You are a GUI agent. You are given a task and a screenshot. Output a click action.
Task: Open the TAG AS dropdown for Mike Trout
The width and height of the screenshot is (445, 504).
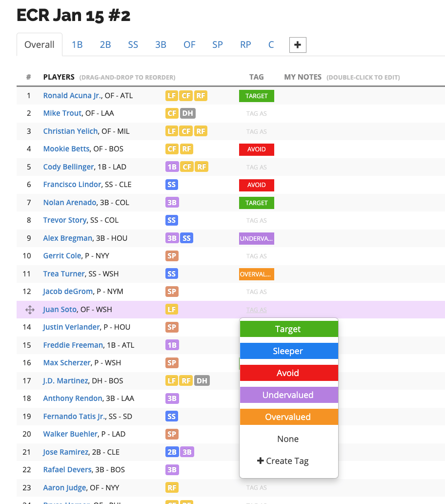click(x=256, y=113)
